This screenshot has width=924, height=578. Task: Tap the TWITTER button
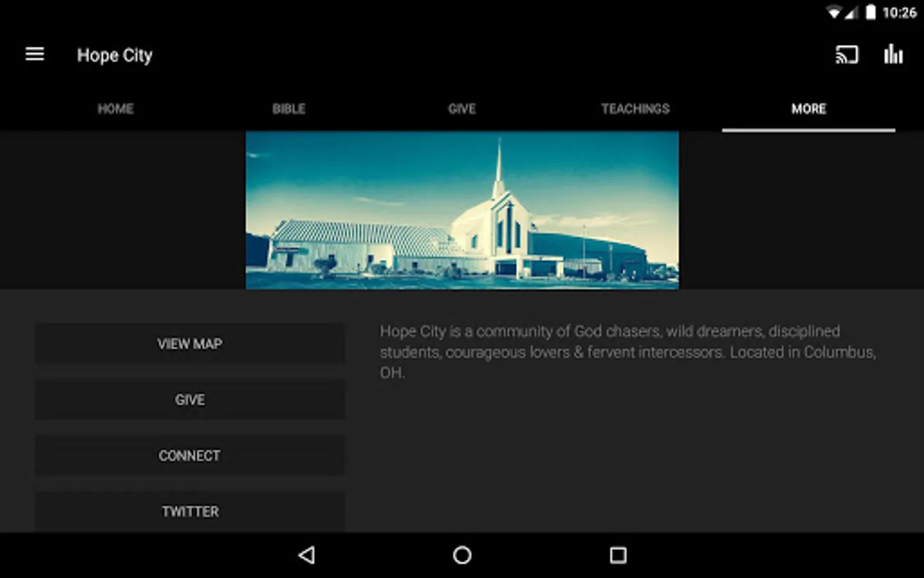point(190,511)
